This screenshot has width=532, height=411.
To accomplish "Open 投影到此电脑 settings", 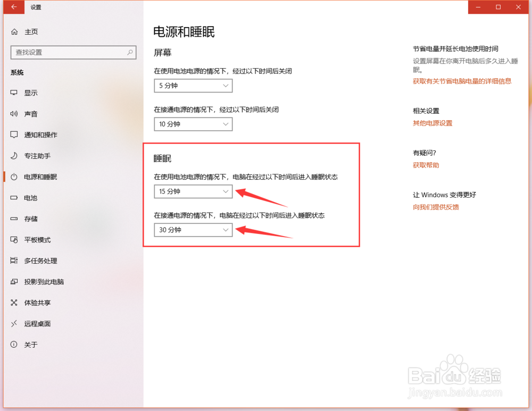I will point(44,282).
